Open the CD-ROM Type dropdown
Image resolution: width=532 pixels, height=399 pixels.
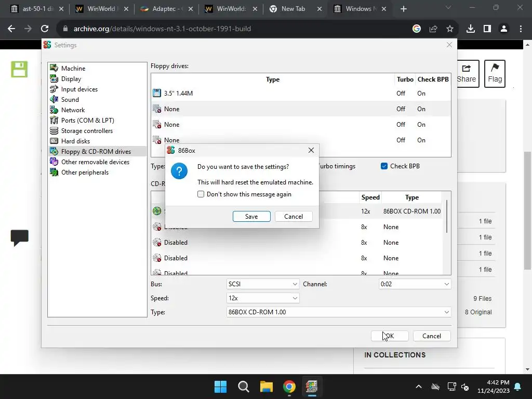[339, 312]
